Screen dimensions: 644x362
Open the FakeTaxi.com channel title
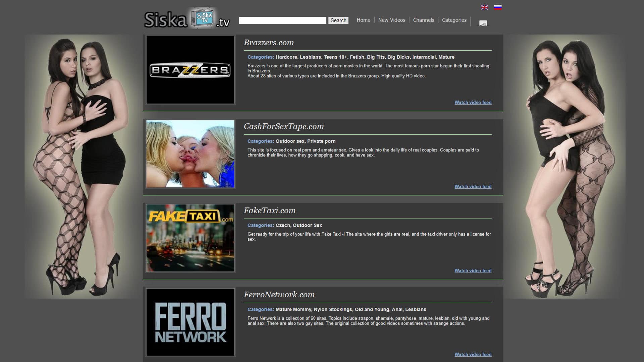coord(270,210)
